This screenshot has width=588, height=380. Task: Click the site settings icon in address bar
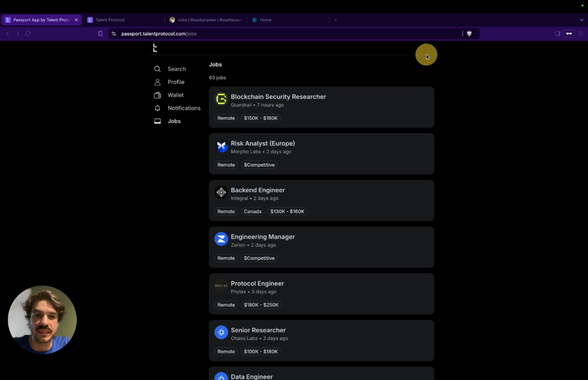pyautogui.click(x=114, y=34)
